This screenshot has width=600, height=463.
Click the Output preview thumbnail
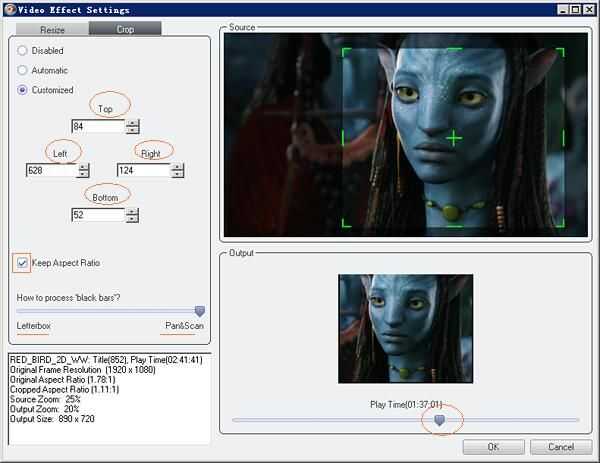[406, 329]
